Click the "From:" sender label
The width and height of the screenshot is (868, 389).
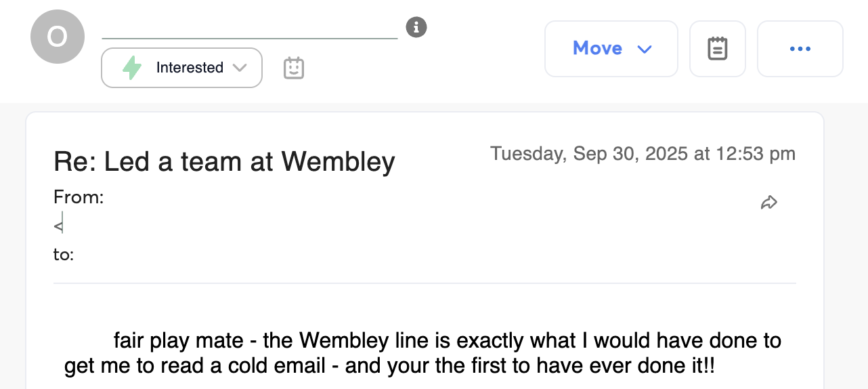click(x=79, y=197)
